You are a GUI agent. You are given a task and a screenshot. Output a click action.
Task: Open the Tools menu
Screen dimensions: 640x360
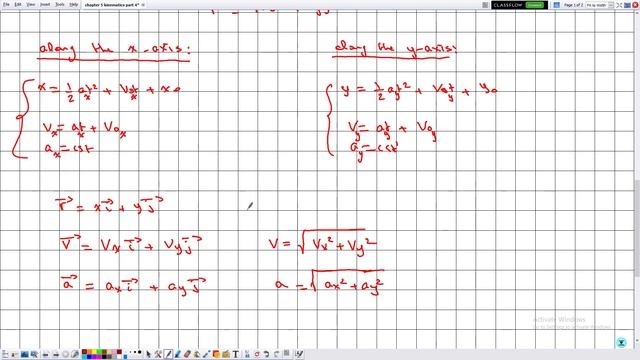[60, 4]
